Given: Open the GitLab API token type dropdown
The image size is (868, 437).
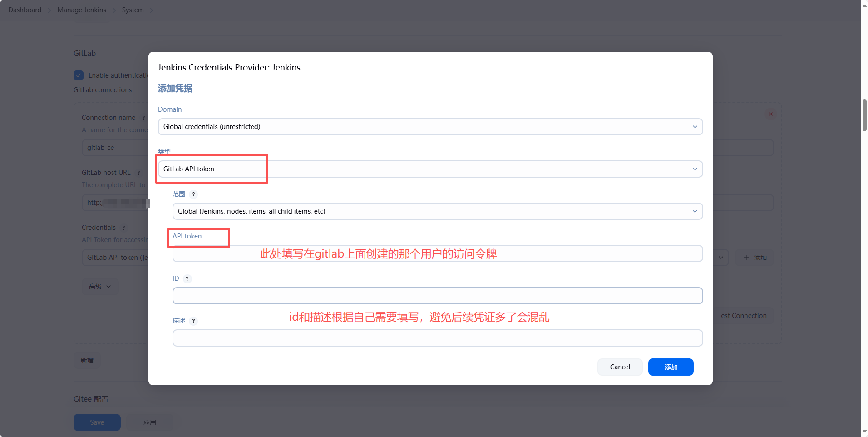Looking at the screenshot, I should [x=430, y=169].
